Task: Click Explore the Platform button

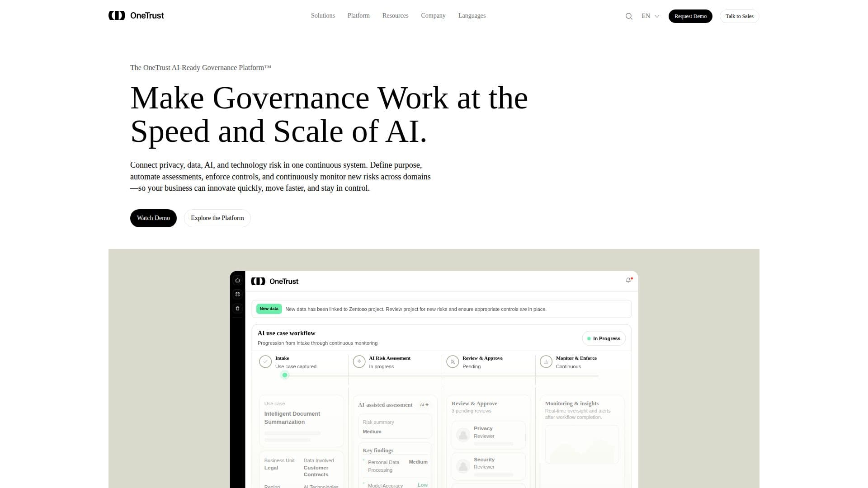Action: point(217,218)
